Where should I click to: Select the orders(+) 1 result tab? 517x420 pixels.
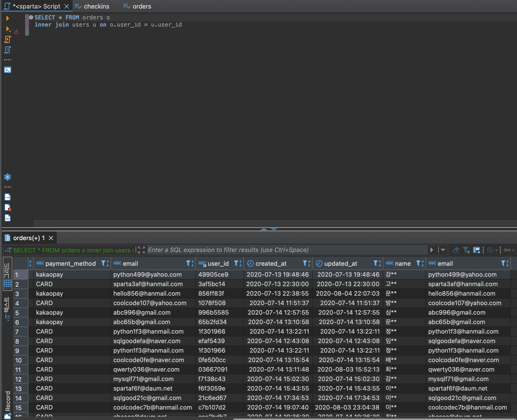[29, 238]
